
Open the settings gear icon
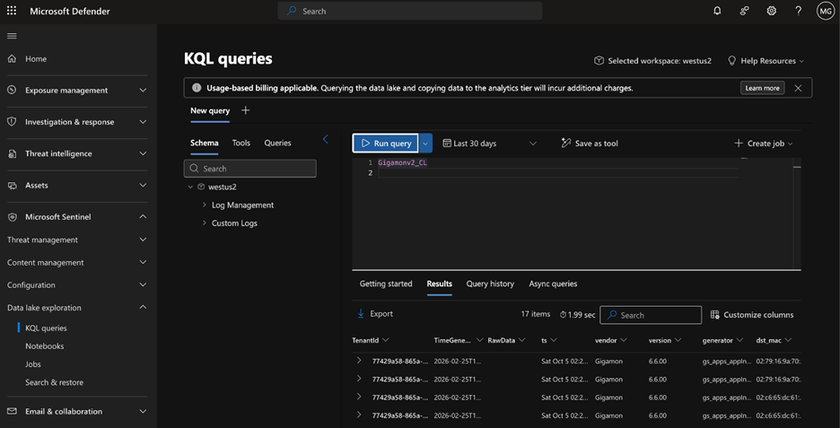[771, 11]
